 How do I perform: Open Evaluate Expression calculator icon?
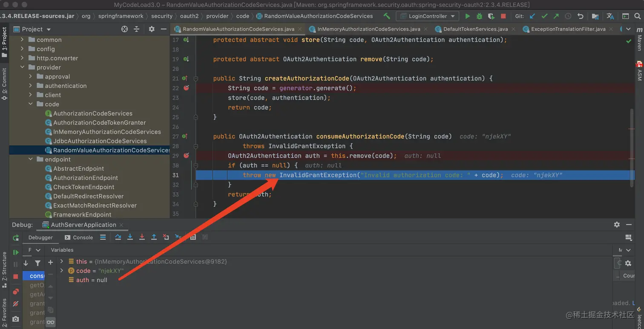point(193,237)
